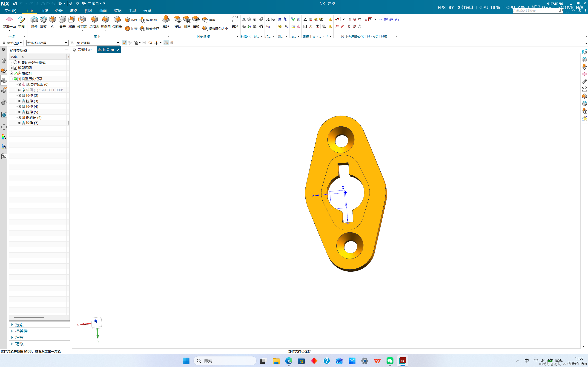Open the 阵列特征 (Pattern Feature) tool
The width and height of the screenshot is (588, 367).
[149, 20]
